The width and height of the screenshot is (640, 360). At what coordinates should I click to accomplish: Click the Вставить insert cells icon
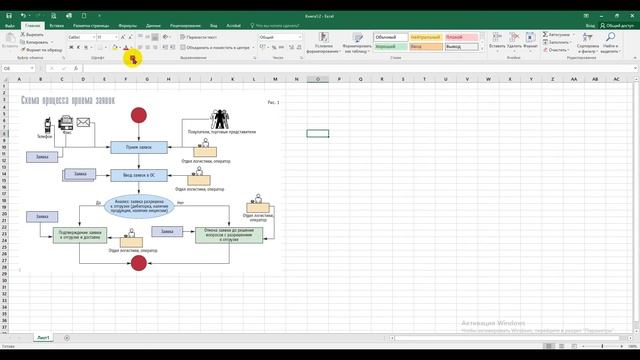(497, 37)
